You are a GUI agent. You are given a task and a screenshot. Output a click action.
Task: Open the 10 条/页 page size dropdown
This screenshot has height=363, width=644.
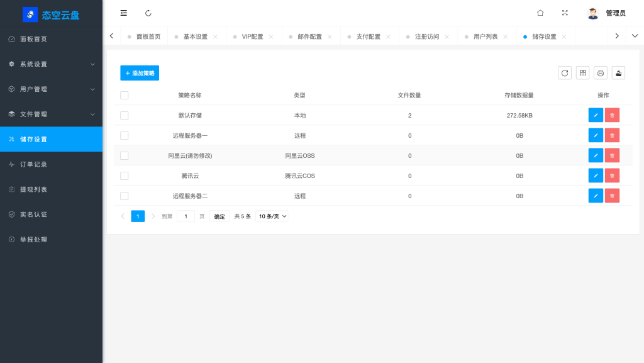tap(272, 216)
